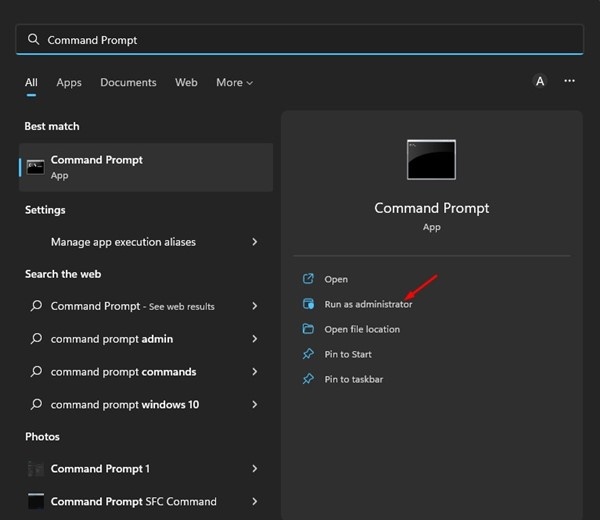This screenshot has width=600, height=520.
Task: Click the user account avatar A
Action: pos(540,82)
